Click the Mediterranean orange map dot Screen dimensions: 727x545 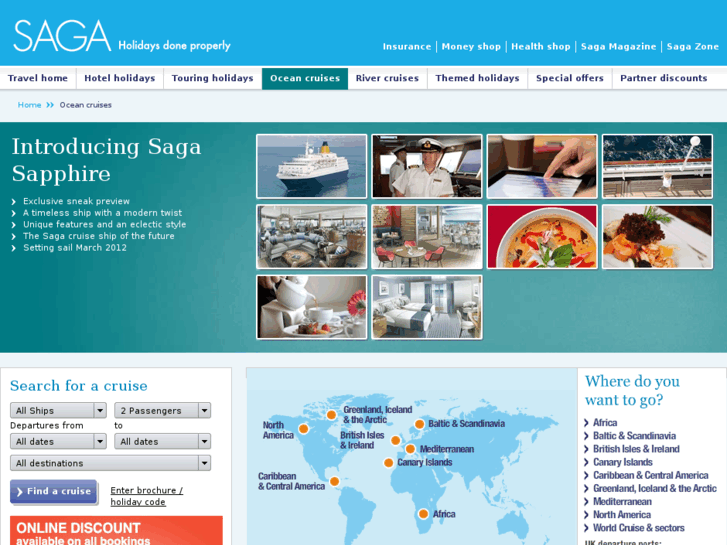410,449
